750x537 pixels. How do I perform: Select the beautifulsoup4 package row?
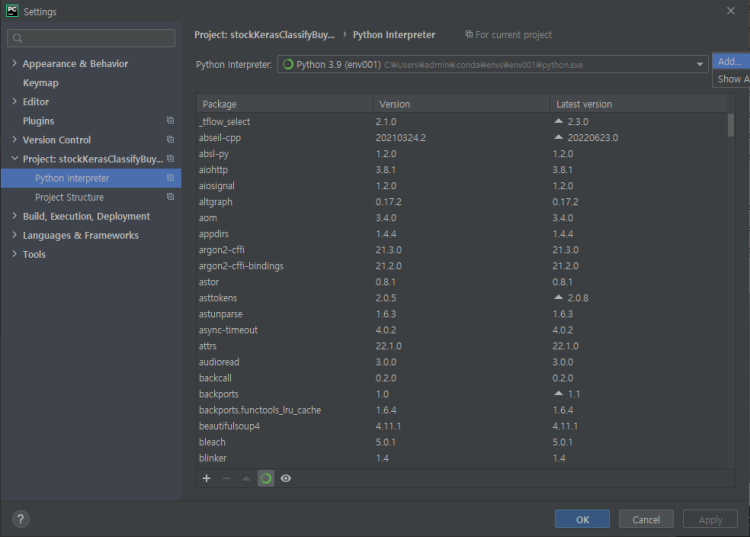pos(462,426)
